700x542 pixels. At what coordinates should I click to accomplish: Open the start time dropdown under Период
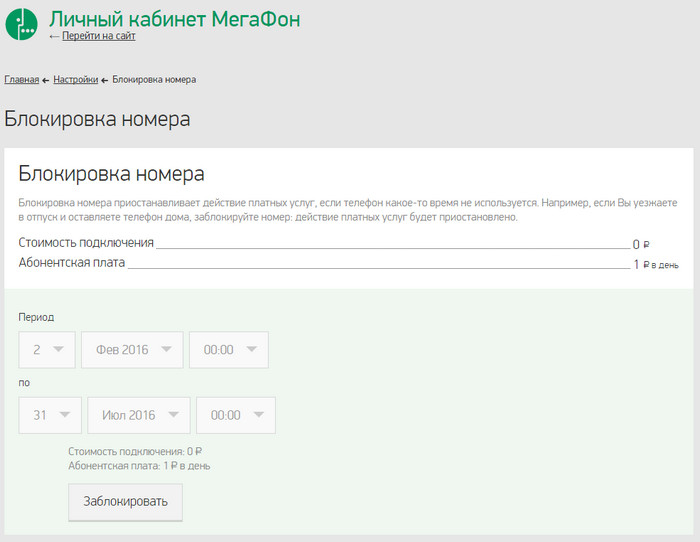point(229,350)
